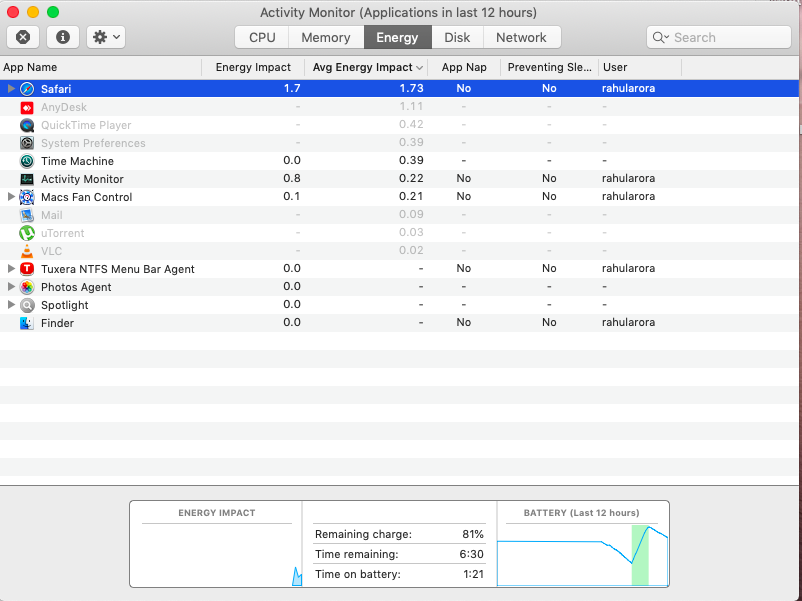Click the System Preferences gear icon
Screen dimensions: 802x601
27,143
